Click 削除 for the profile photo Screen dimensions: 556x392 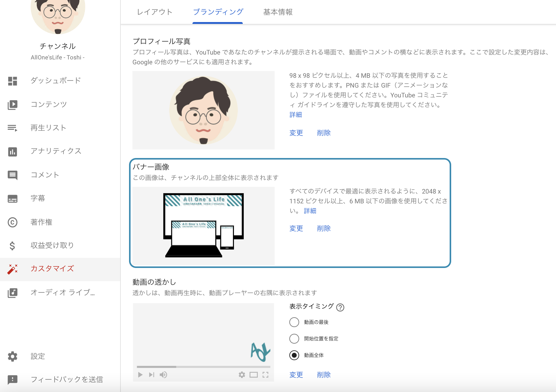(324, 133)
